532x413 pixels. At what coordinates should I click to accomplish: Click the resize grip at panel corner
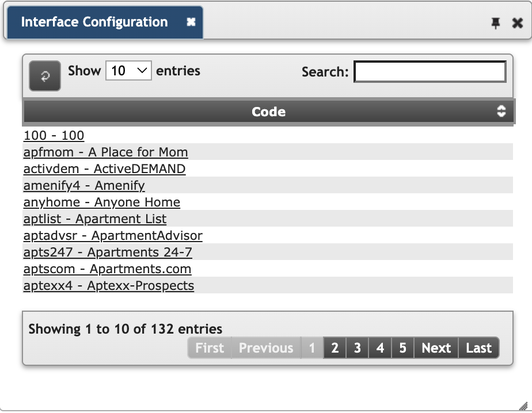coord(523,405)
